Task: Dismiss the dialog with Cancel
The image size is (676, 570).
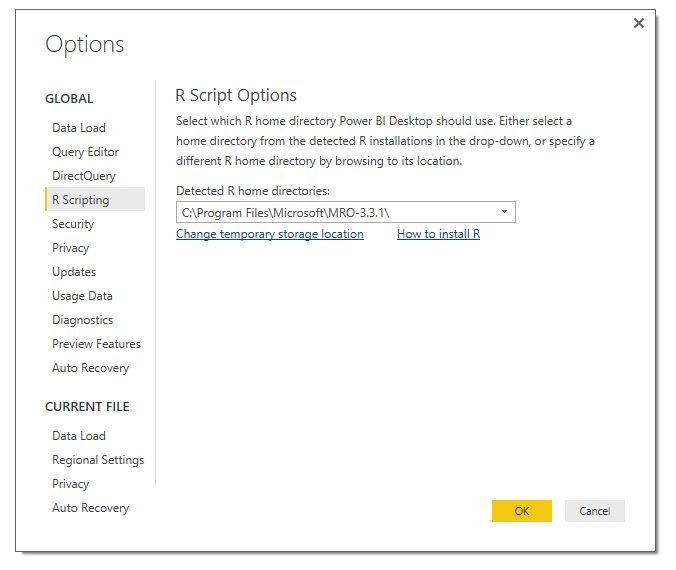Action: [x=595, y=511]
